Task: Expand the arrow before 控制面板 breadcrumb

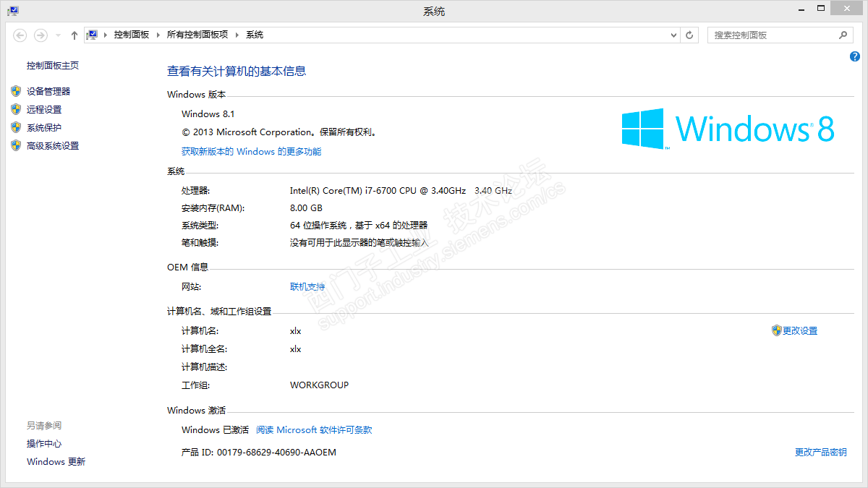Action: click(x=106, y=35)
